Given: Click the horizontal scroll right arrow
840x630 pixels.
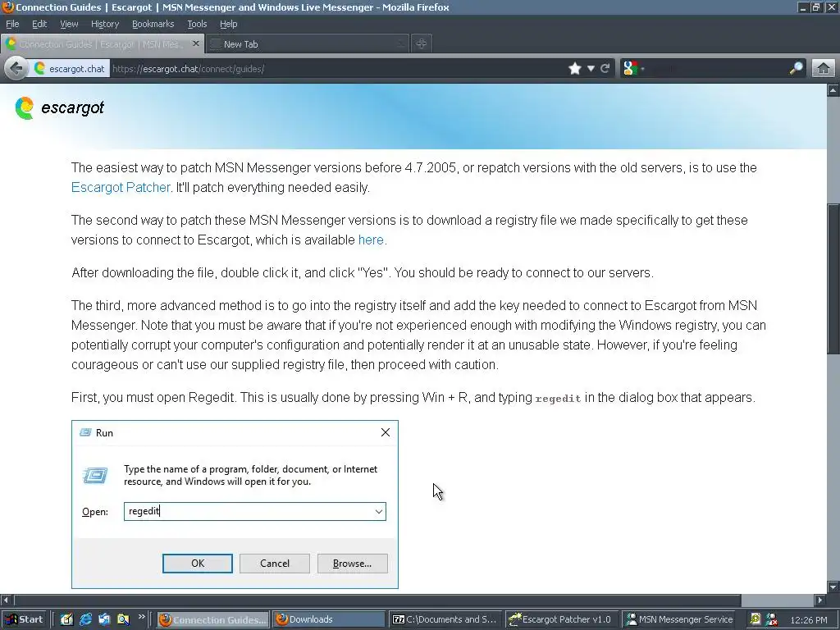Looking at the screenshot, I should click(x=819, y=600).
